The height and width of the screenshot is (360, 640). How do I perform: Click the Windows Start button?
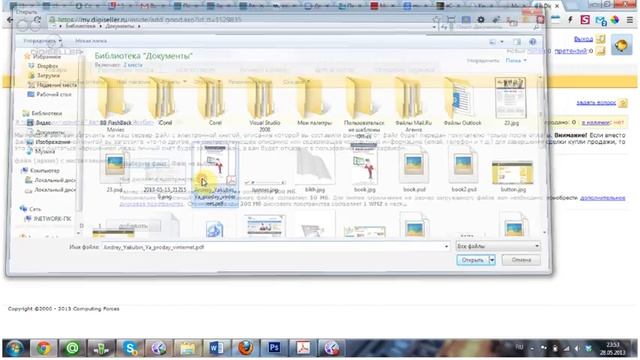[14, 349]
